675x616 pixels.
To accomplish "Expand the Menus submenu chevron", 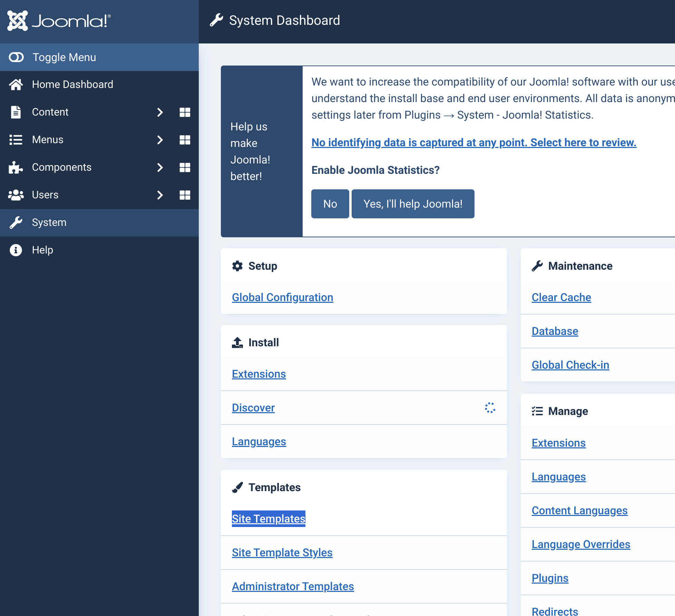I will 160,140.
